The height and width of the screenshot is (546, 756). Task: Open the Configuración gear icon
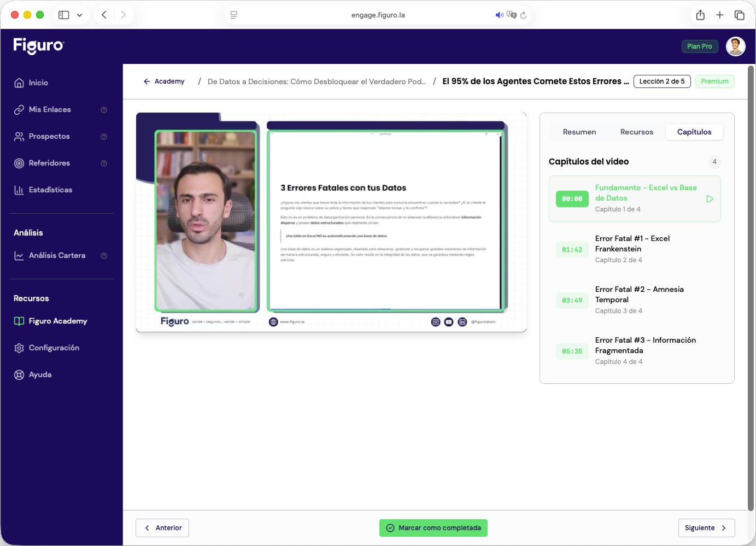20,348
